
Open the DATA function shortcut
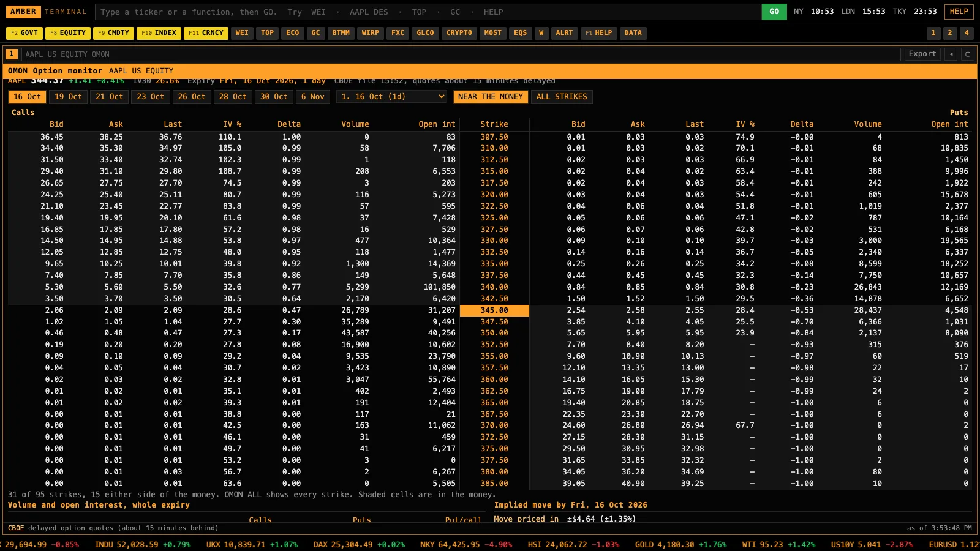coord(633,33)
